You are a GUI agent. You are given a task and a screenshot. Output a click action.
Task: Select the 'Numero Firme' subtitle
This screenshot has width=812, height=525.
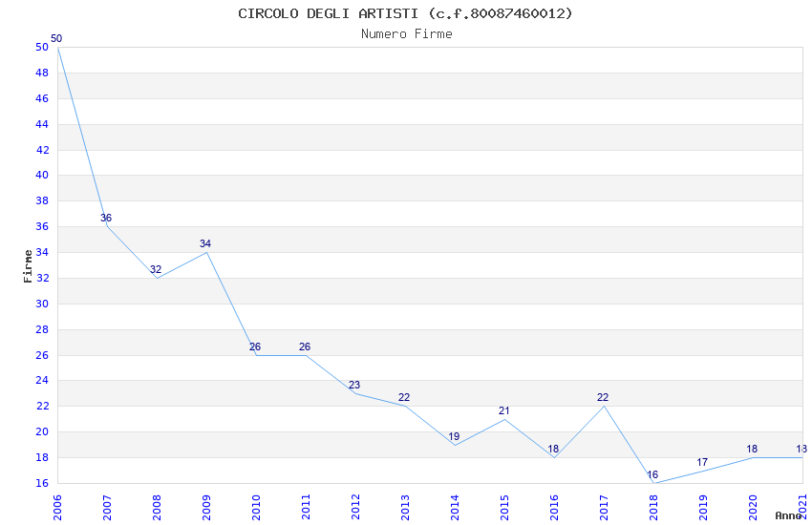407,34
